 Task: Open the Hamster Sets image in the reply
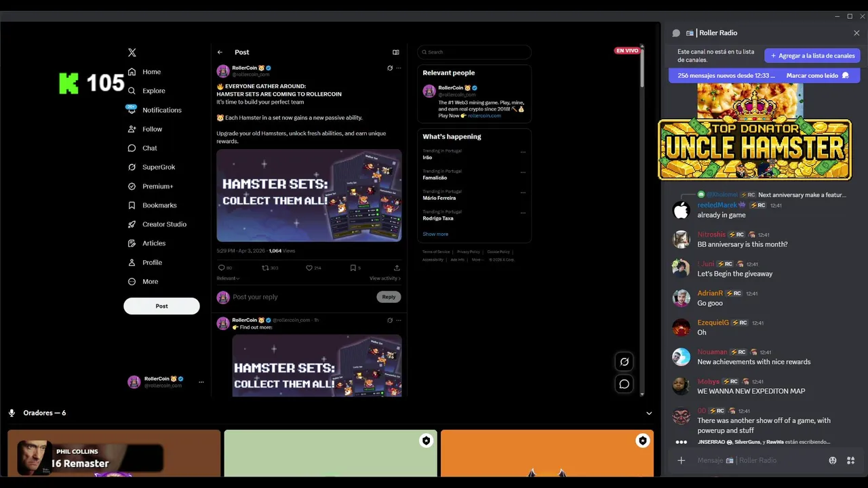317,365
